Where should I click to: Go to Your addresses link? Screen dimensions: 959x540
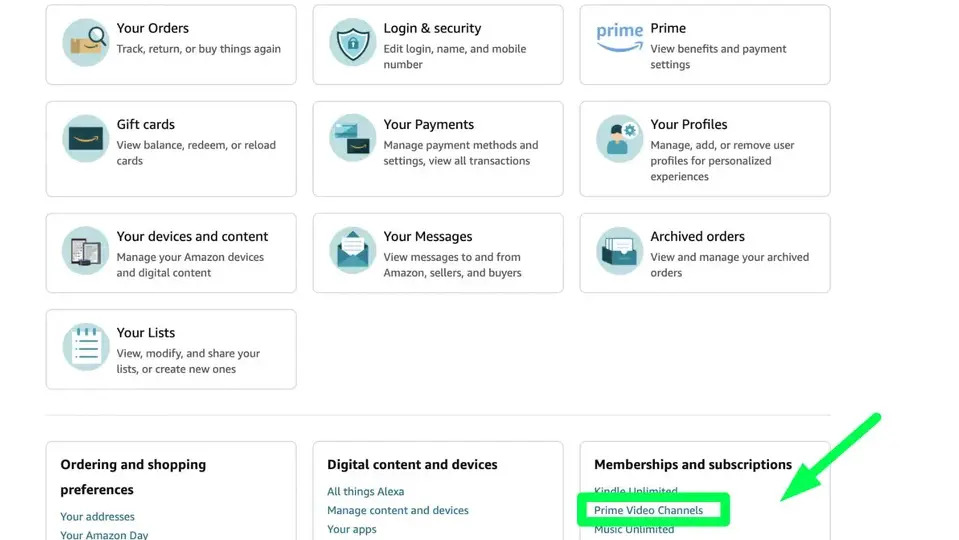point(97,516)
